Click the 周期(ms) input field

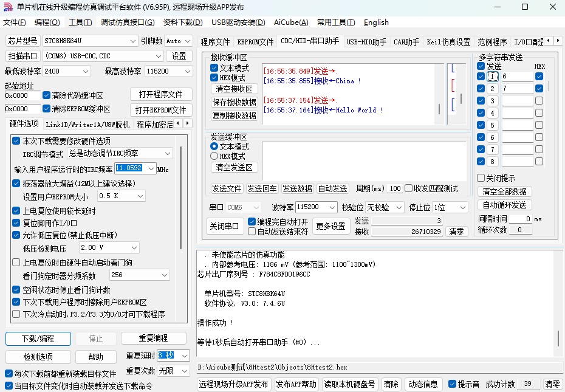click(395, 188)
